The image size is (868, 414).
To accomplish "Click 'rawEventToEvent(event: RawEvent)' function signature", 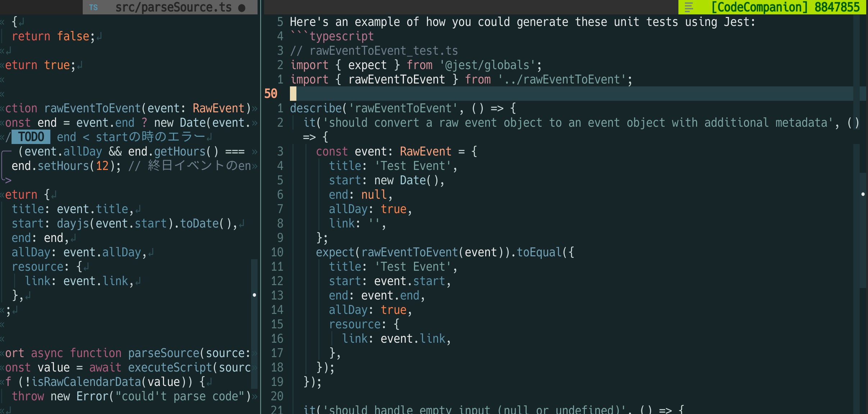I will pyautogui.click(x=147, y=108).
